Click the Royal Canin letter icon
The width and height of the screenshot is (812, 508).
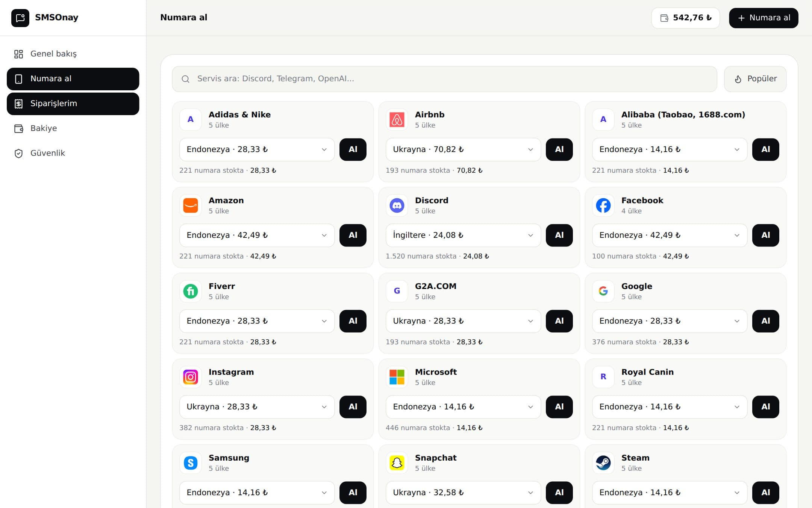[x=603, y=377]
